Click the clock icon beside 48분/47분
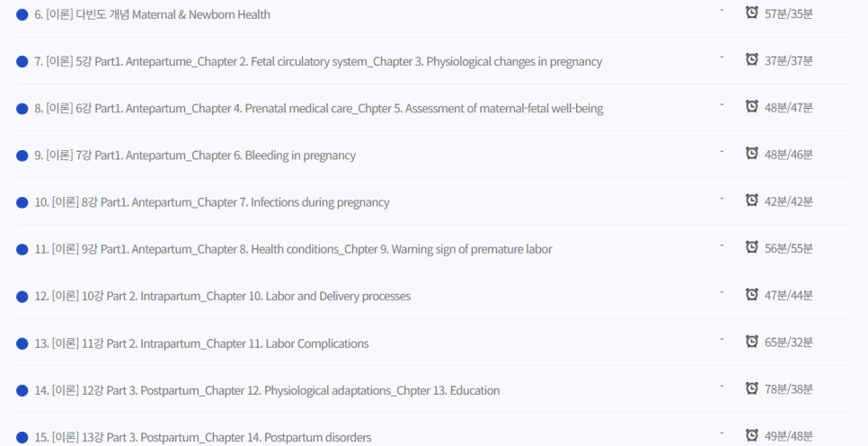Image resolution: width=868 pixels, height=446 pixels. [752, 106]
